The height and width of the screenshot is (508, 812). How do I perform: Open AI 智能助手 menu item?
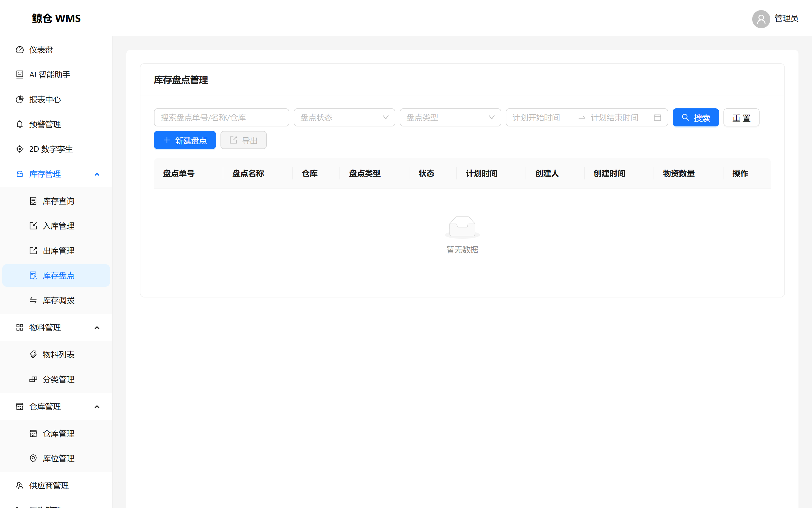coord(56,75)
